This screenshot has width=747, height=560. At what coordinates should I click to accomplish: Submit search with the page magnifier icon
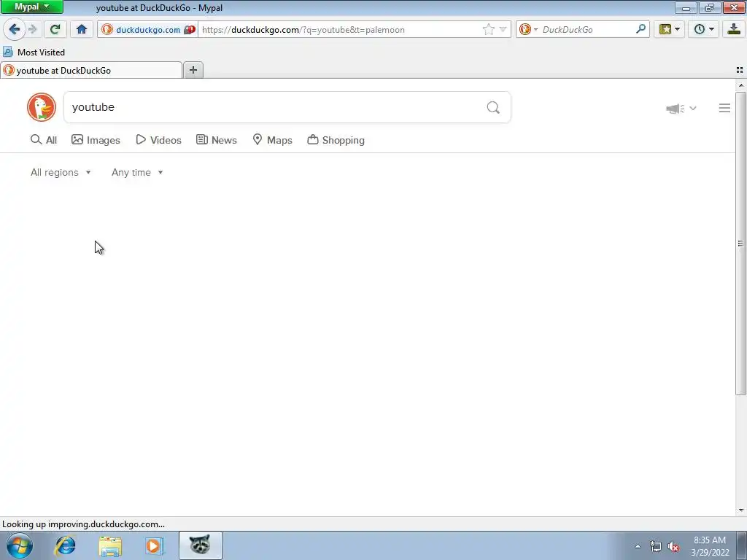(x=493, y=107)
